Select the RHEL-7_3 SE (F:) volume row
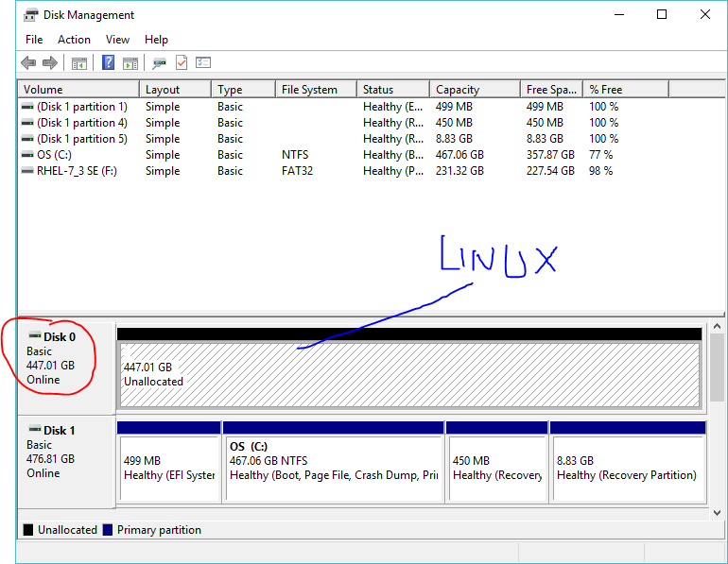 point(76,171)
